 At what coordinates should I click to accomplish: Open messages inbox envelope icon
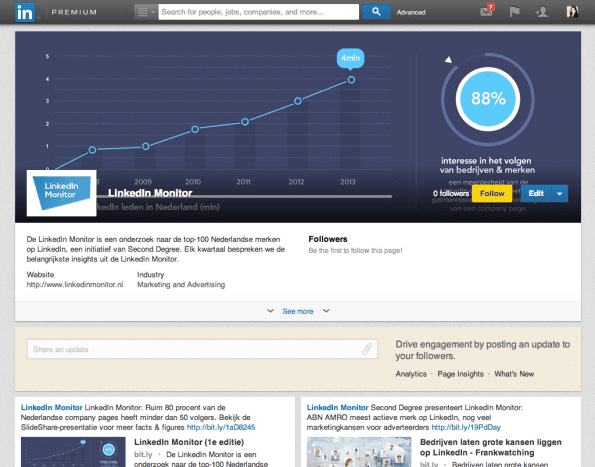[x=487, y=11]
